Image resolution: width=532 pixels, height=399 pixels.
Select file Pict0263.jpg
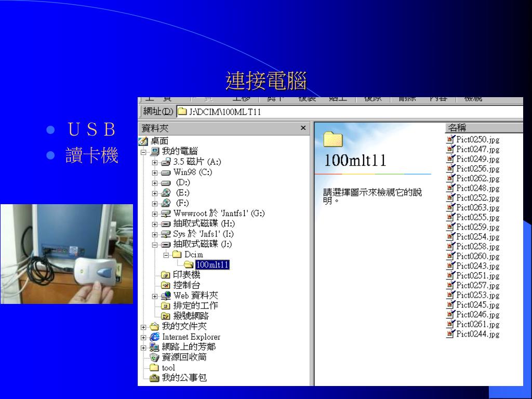(473, 208)
